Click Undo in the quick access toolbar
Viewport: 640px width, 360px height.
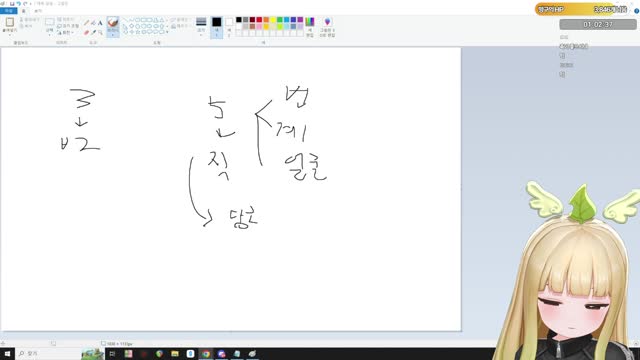point(18,4)
